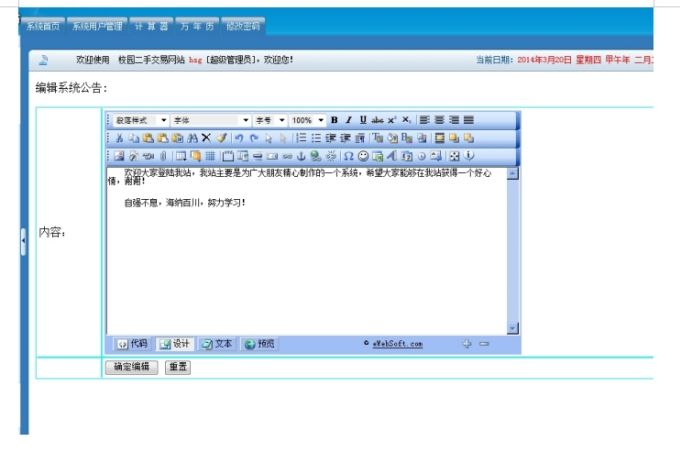The image size is (692, 464).
Task: Click the Copy icon
Action: coord(133,138)
